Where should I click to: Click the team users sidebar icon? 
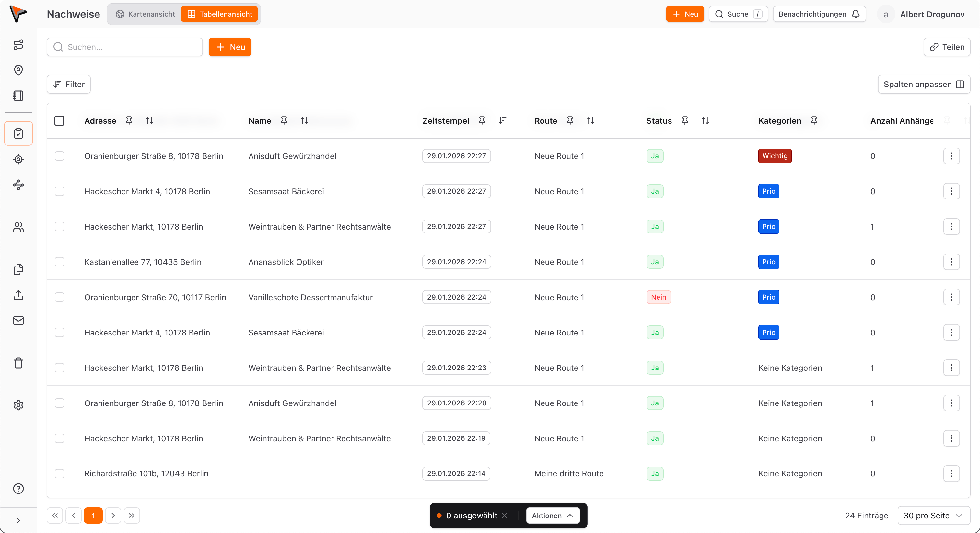18,227
